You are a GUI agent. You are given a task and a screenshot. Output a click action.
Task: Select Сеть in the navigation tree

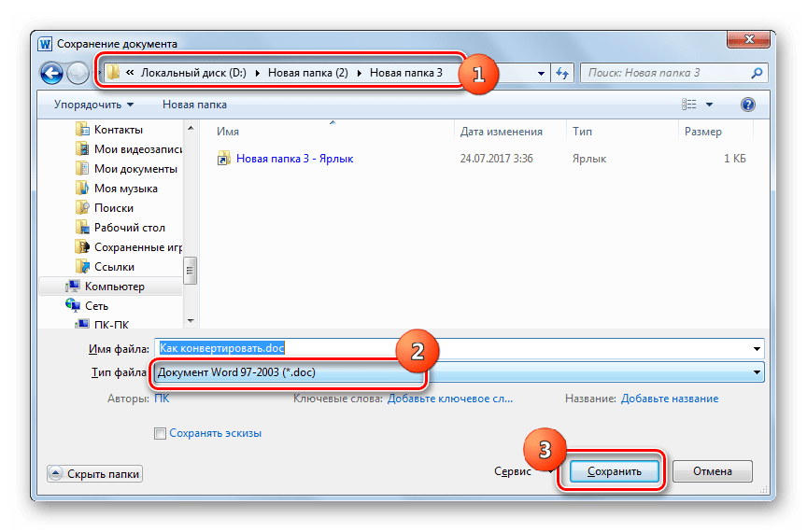[x=96, y=305]
